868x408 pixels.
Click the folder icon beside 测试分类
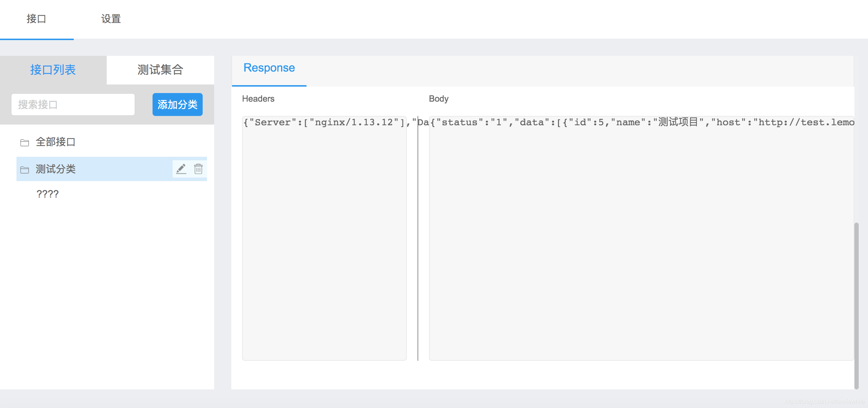25,169
